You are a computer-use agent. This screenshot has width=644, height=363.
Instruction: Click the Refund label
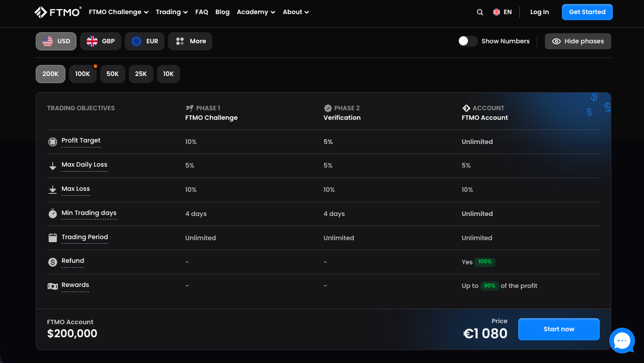73,260
